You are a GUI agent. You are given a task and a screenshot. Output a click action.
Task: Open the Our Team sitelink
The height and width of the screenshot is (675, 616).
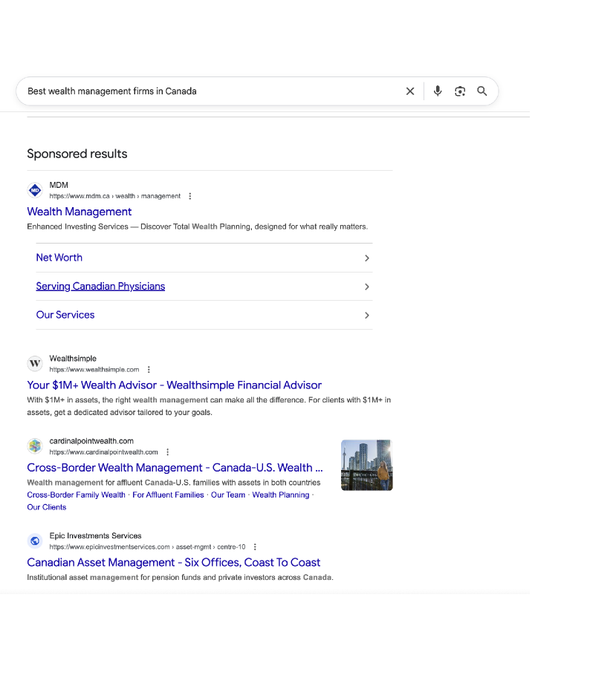pyautogui.click(x=228, y=495)
